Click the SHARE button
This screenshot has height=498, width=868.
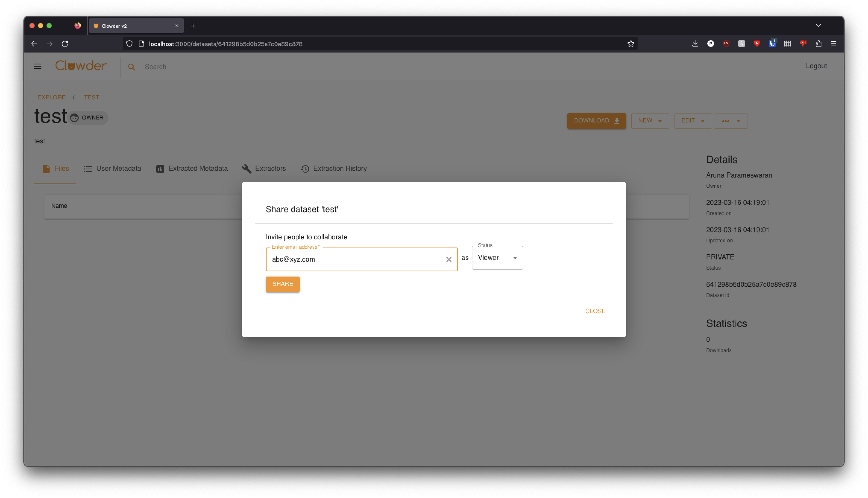(x=282, y=284)
